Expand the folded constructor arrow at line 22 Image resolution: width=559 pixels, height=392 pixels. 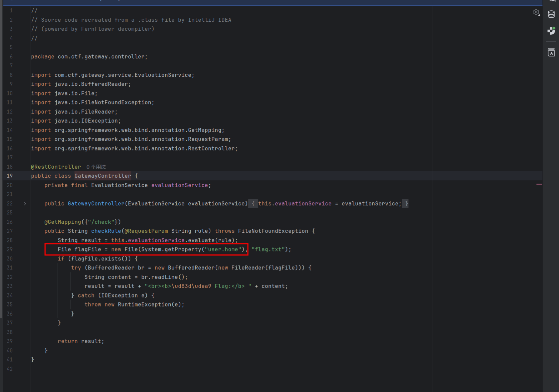(x=25, y=204)
